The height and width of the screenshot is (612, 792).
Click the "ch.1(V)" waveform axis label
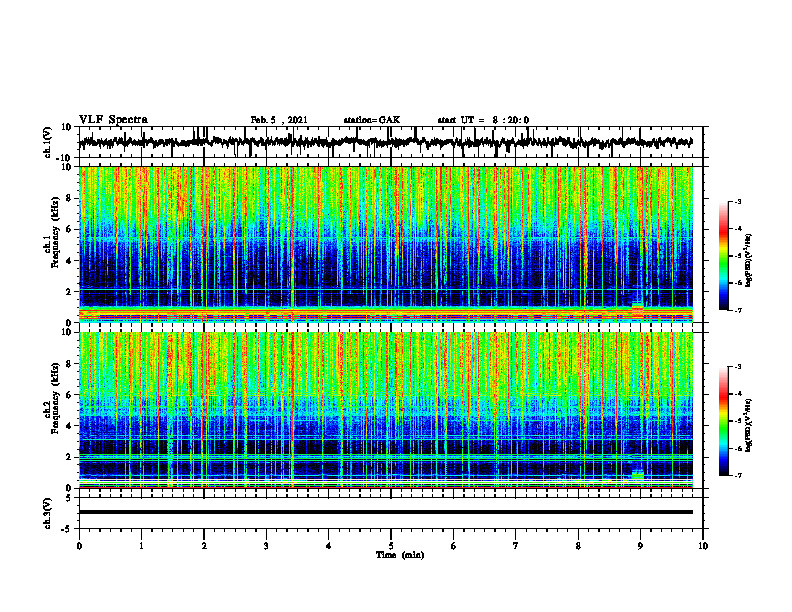tap(48, 142)
